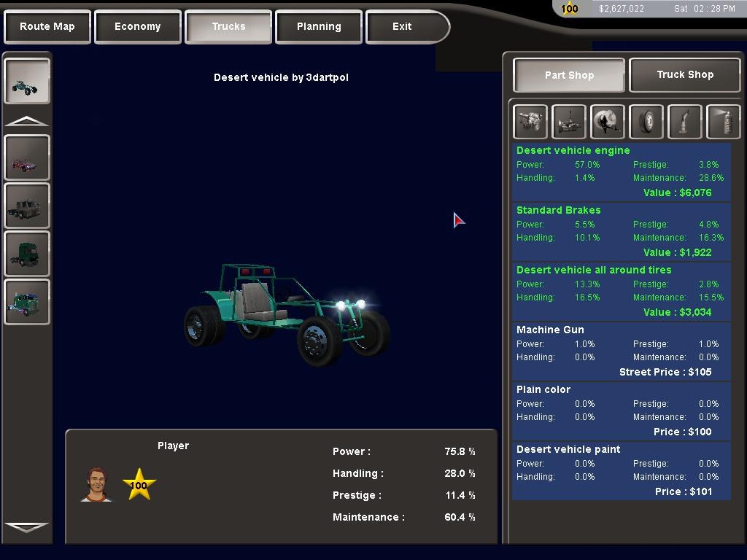
Task: Pick the Desert vehicle paint option
Action: [621, 470]
